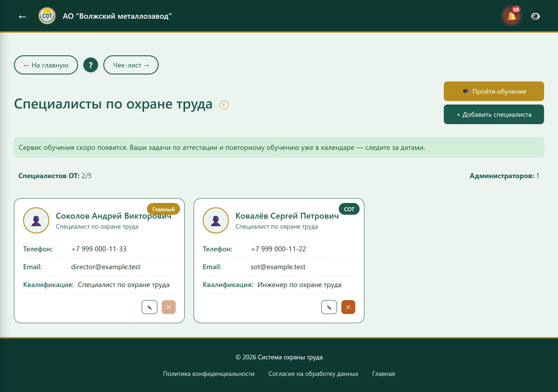Image resolution: width=558 pixels, height=392 pixels.
Task: Click company name АО "Волжский металлозавод"
Action: (x=117, y=16)
